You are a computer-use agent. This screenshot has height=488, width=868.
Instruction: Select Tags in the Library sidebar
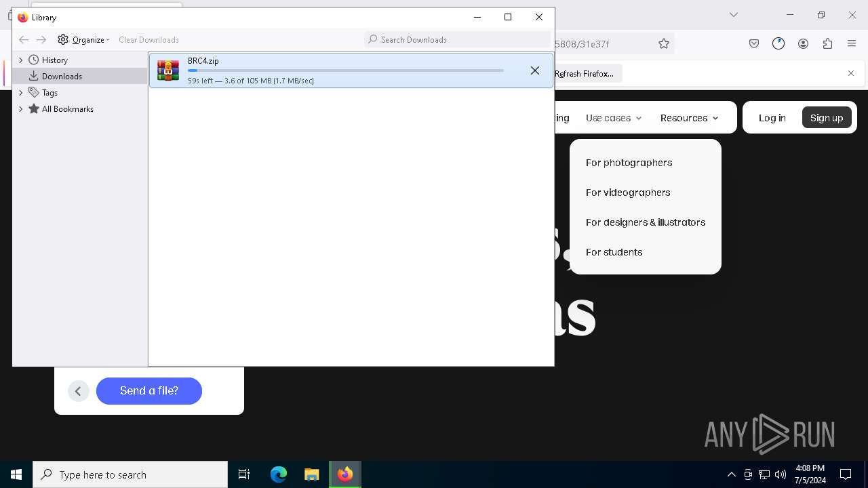50,93
